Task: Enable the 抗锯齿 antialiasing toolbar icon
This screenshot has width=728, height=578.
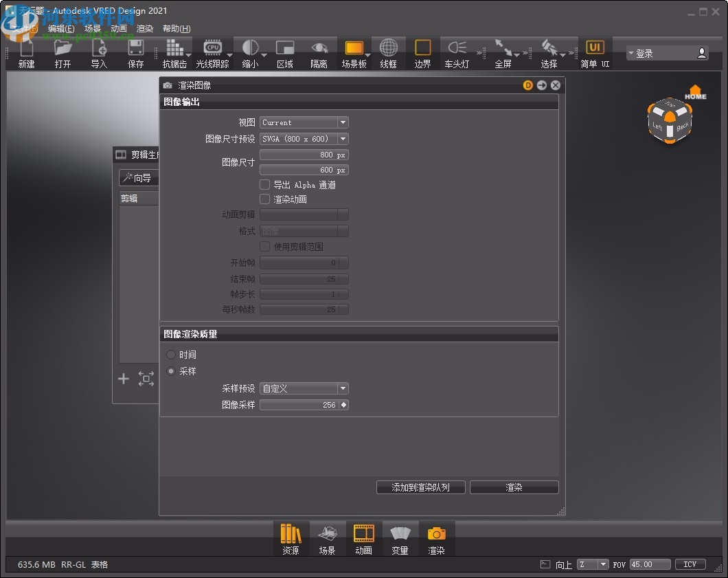Action: click(175, 48)
